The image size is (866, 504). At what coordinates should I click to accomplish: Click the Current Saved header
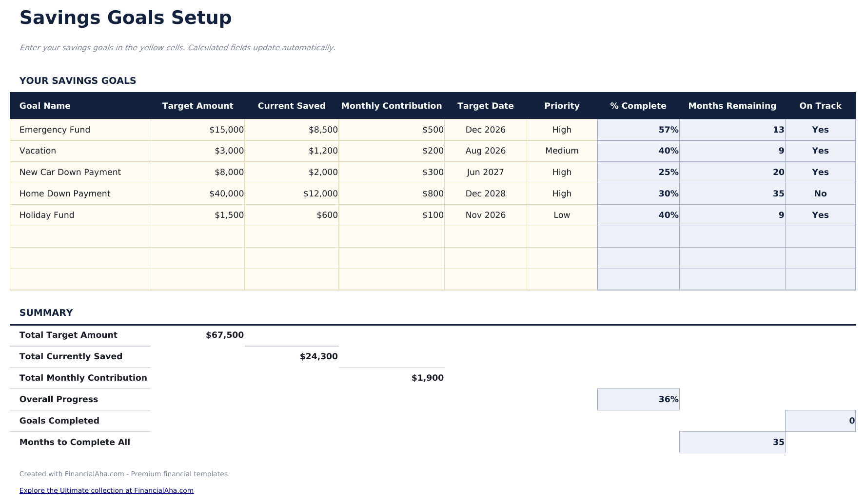point(291,105)
